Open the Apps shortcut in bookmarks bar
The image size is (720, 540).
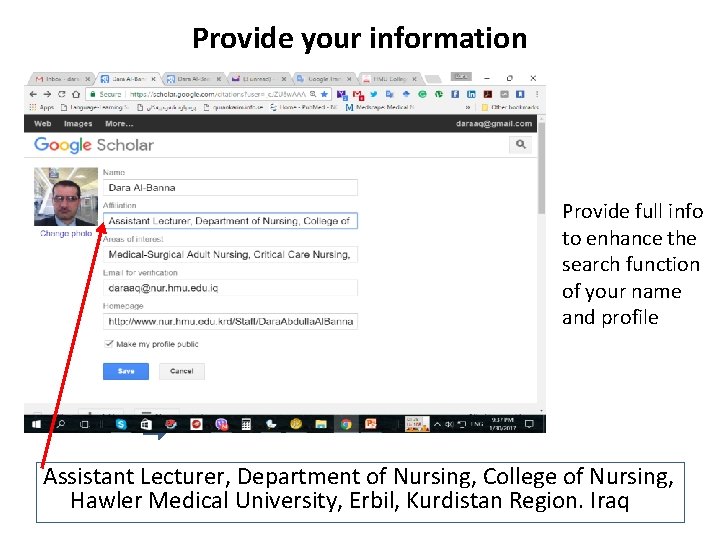point(42,107)
